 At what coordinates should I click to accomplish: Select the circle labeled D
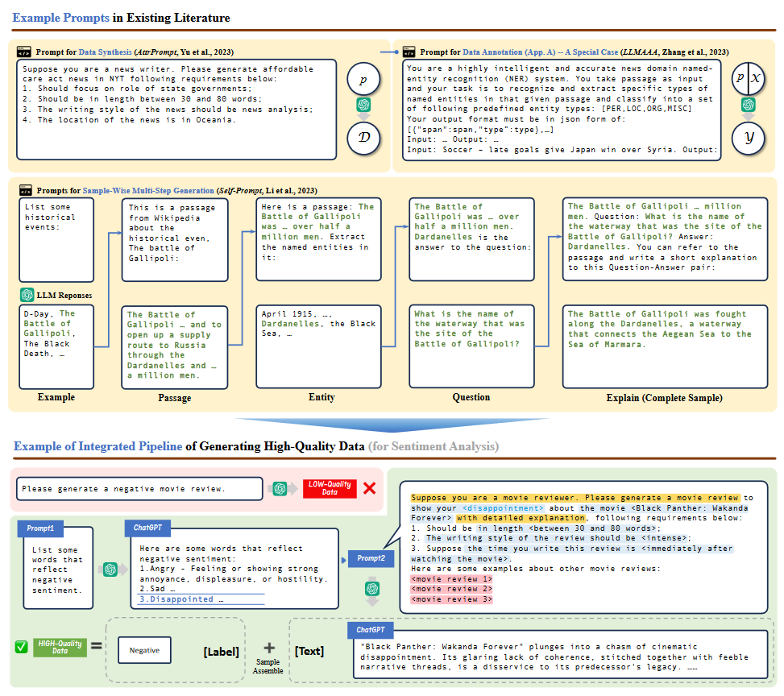[x=363, y=137]
